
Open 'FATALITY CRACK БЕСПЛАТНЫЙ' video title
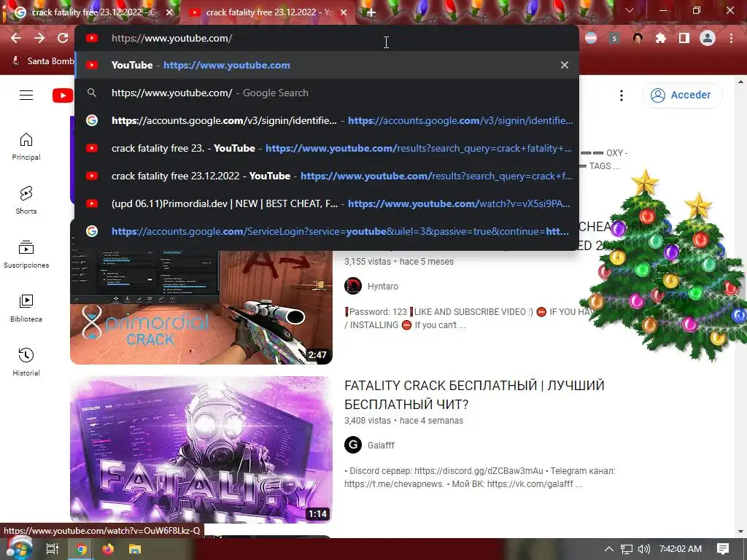(474, 394)
